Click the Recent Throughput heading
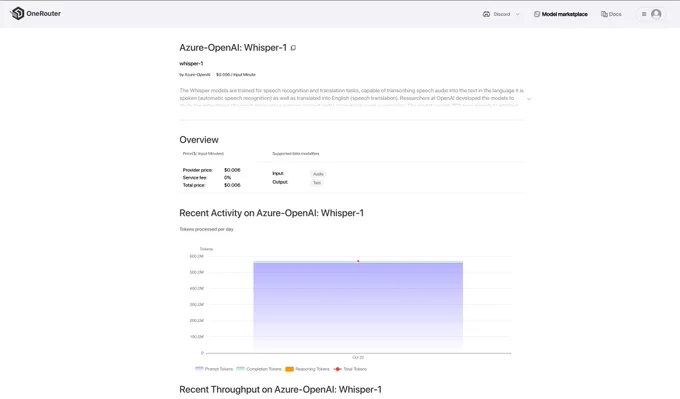Viewport: 680px width, 399px height. (x=281, y=389)
